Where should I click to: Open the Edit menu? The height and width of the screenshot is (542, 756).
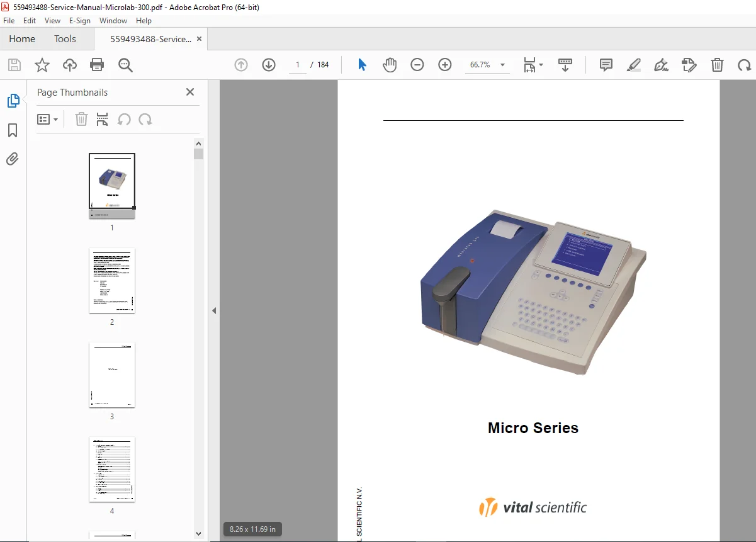30,20
